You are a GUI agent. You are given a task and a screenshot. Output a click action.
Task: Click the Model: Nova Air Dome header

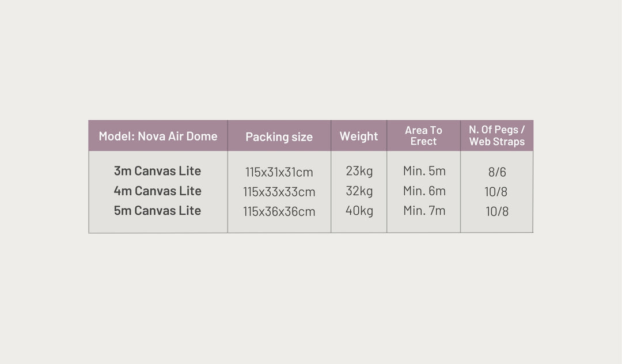click(x=158, y=136)
